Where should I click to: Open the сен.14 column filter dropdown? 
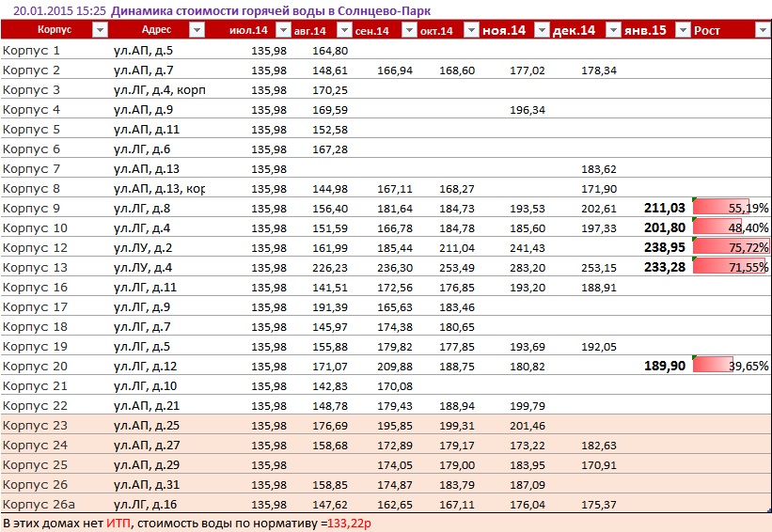409,30
